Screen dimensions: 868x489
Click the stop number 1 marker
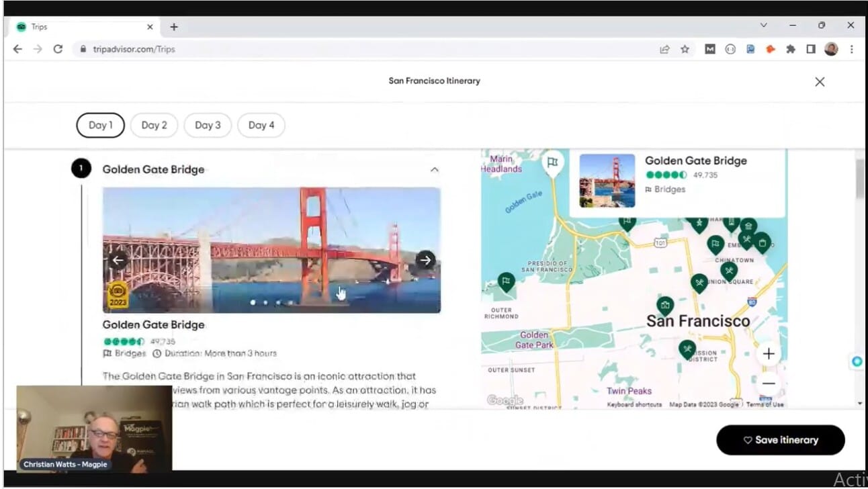point(81,169)
